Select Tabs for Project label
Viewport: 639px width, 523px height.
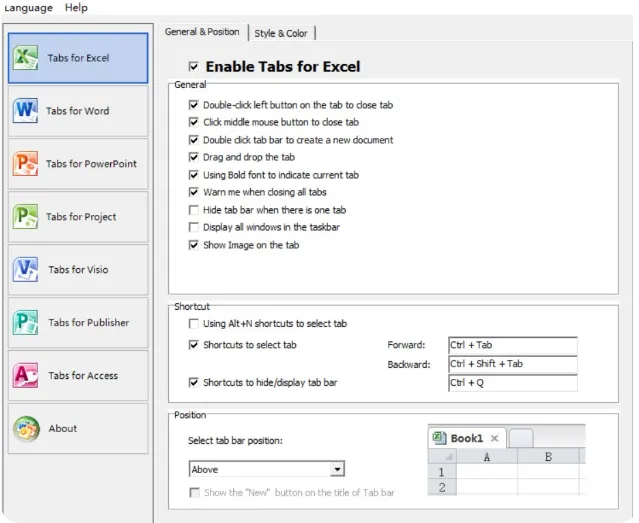click(x=81, y=217)
